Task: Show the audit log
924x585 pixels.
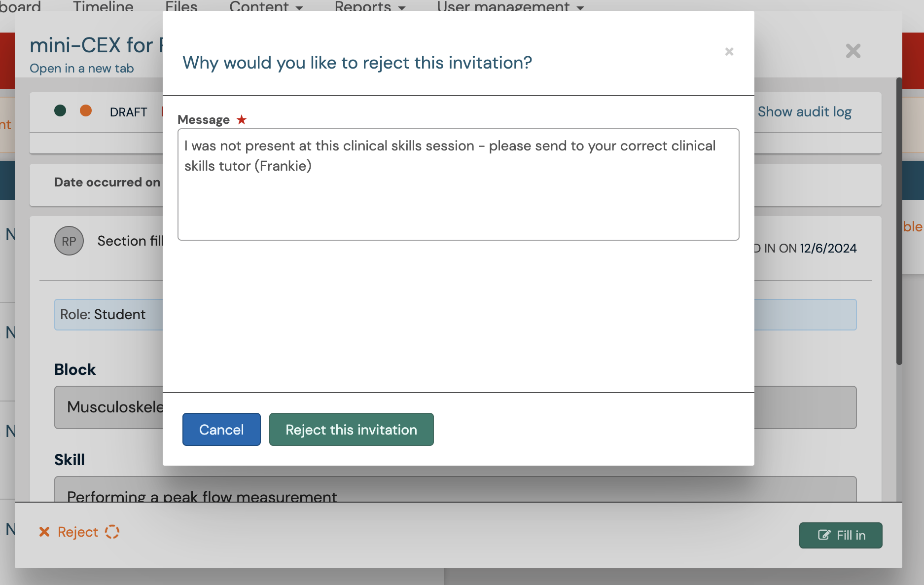Action: [x=805, y=112]
